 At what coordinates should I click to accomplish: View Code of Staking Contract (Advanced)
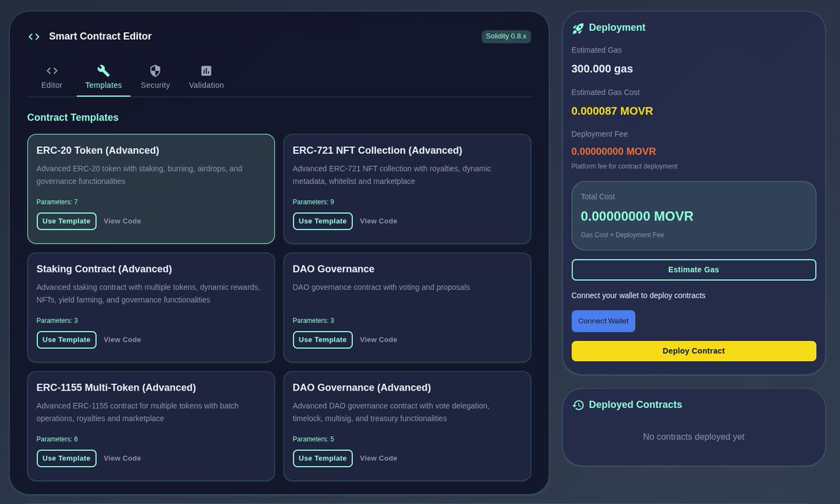coord(122,339)
